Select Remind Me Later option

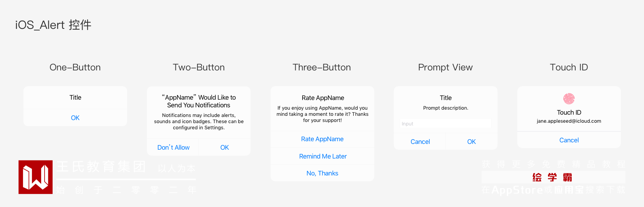[323, 156]
